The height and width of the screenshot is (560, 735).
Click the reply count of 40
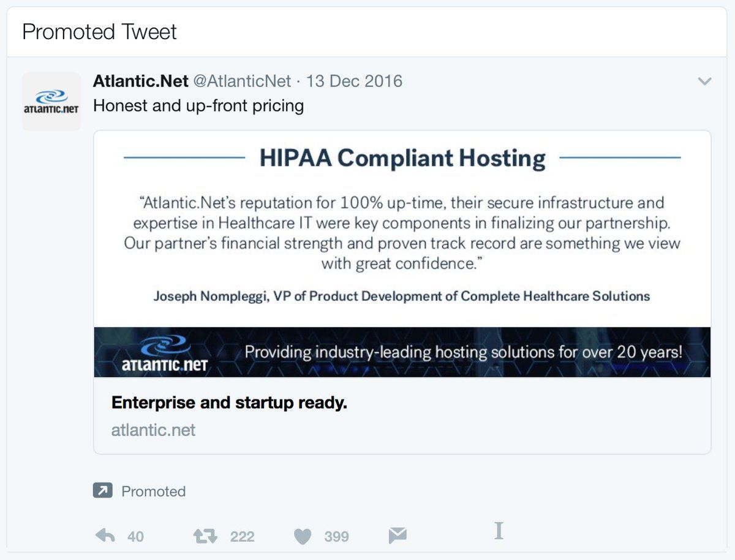pyautogui.click(x=135, y=537)
